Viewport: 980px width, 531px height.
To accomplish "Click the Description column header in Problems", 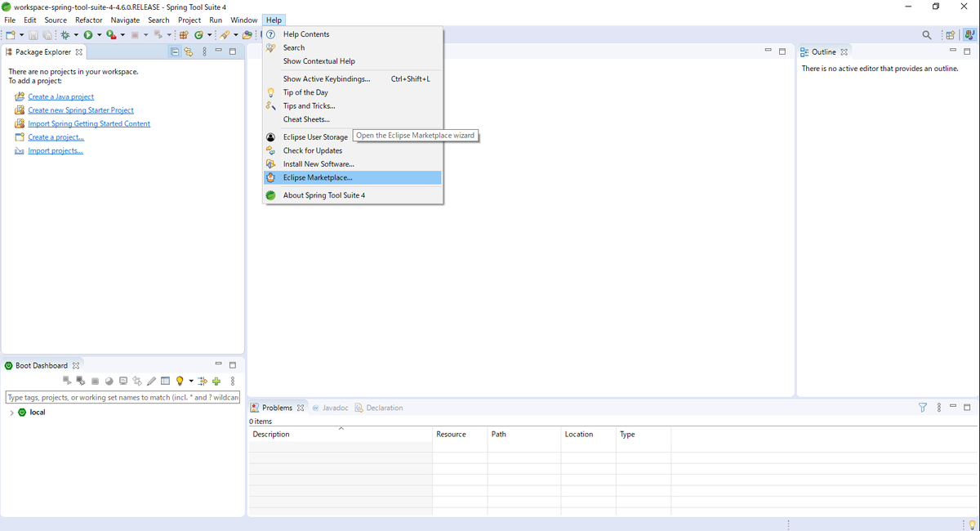I will 340,435.
